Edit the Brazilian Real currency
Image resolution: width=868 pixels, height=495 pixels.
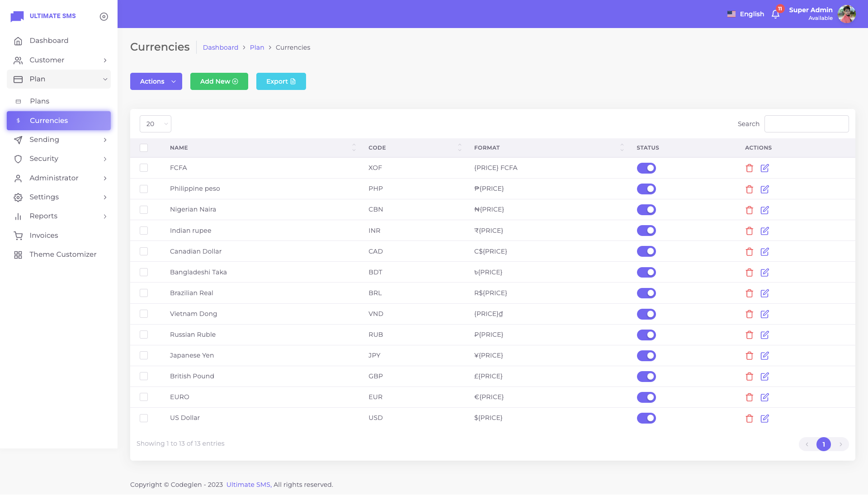[x=764, y=293]
